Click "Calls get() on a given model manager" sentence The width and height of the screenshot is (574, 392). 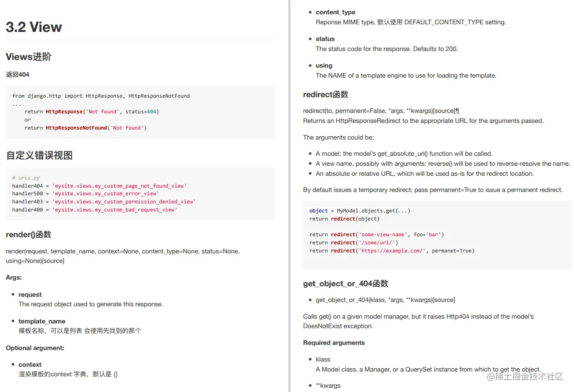[x=418, y=321]
